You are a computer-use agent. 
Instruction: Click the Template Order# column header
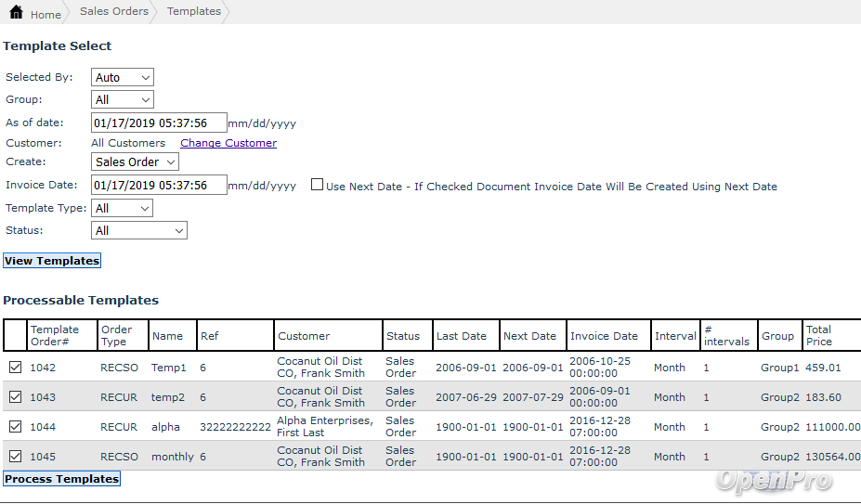coord(55,335)
